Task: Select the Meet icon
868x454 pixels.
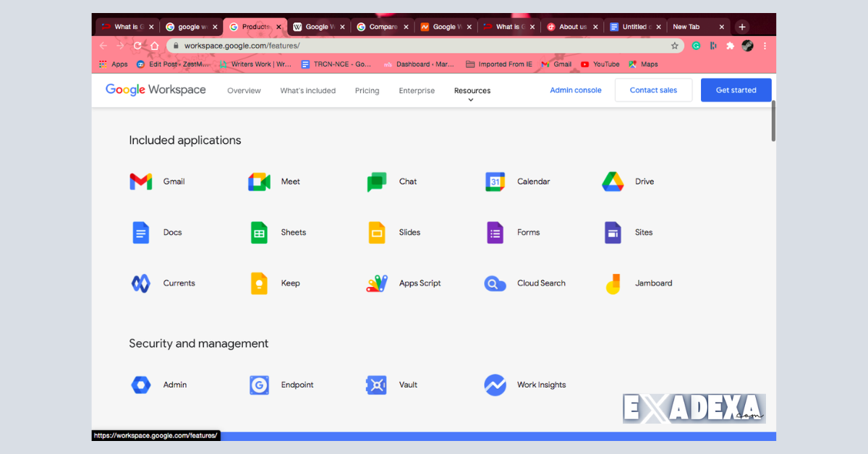Action: point(259,181)
